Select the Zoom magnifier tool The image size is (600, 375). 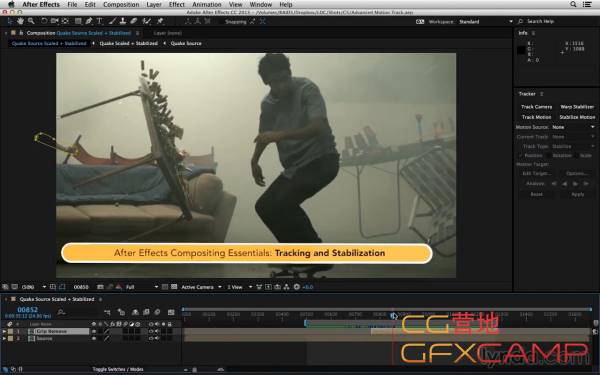(31, 21)
